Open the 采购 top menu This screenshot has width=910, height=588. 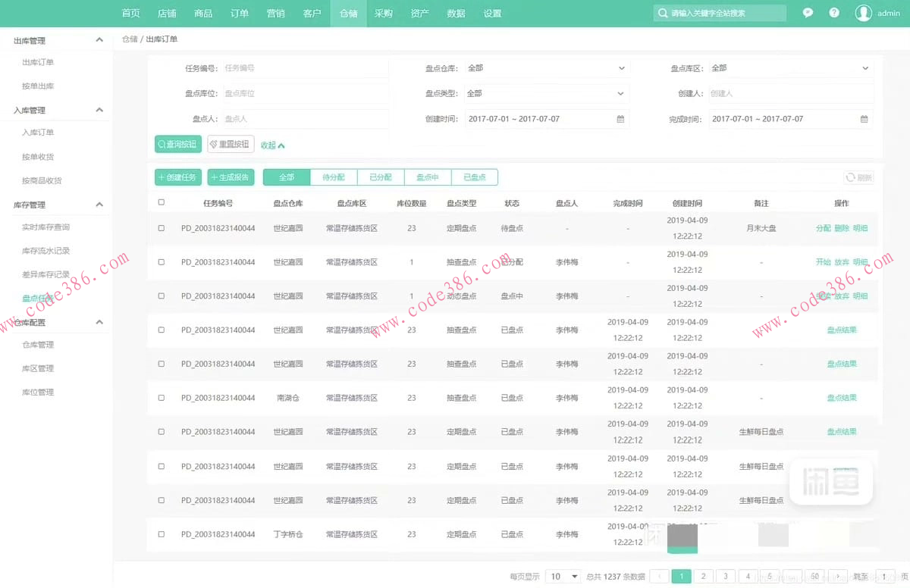coord(384,13)
